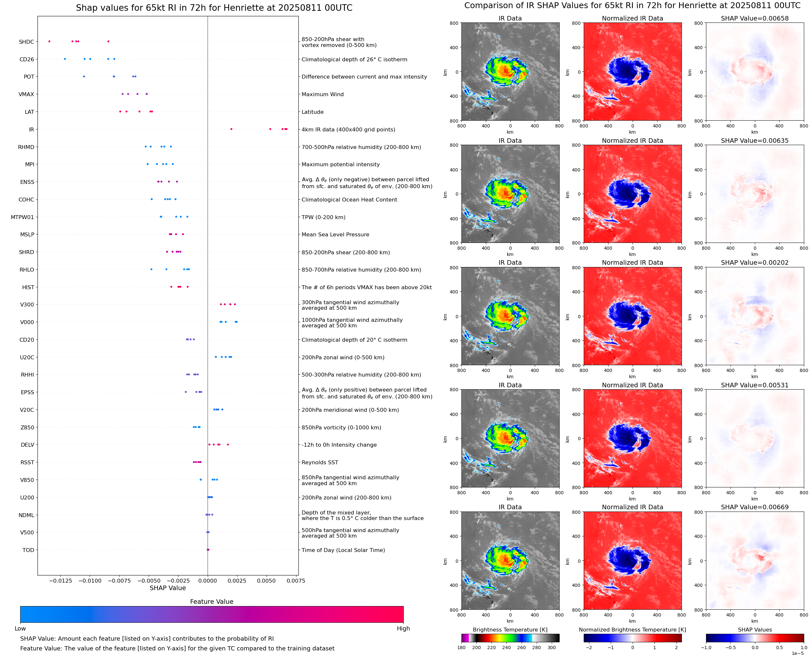Select the SHAP Value=0.00202 map
The width and height of the screenshot is (812, 655).
click(754, 316)
